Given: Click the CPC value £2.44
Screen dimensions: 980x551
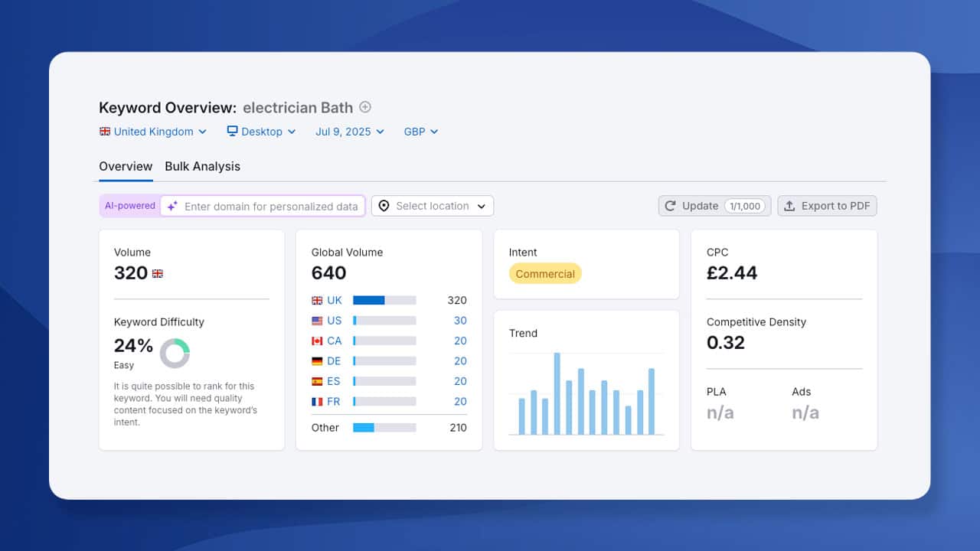Looking at the screenshot, I should click(x=732, y=273).
